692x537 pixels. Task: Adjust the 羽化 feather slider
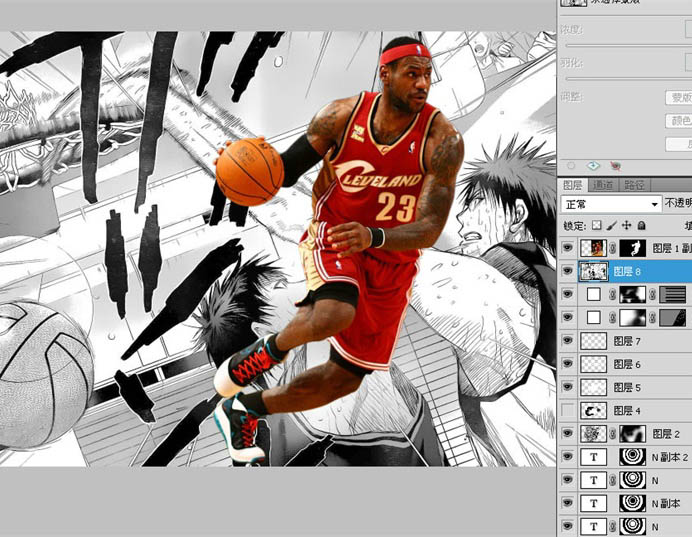[x=629, y=79]
